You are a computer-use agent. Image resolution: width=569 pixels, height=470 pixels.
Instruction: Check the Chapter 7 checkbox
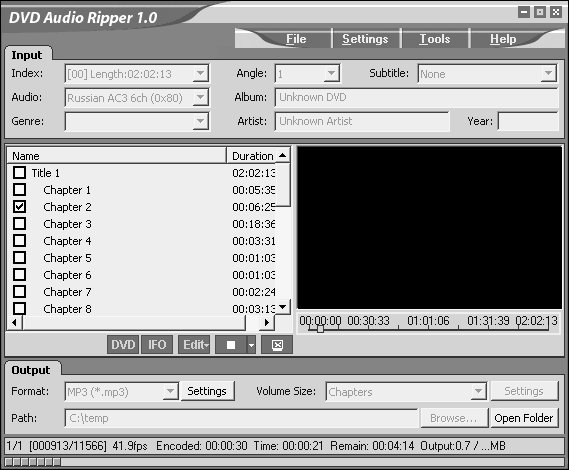tap(20, 291)
